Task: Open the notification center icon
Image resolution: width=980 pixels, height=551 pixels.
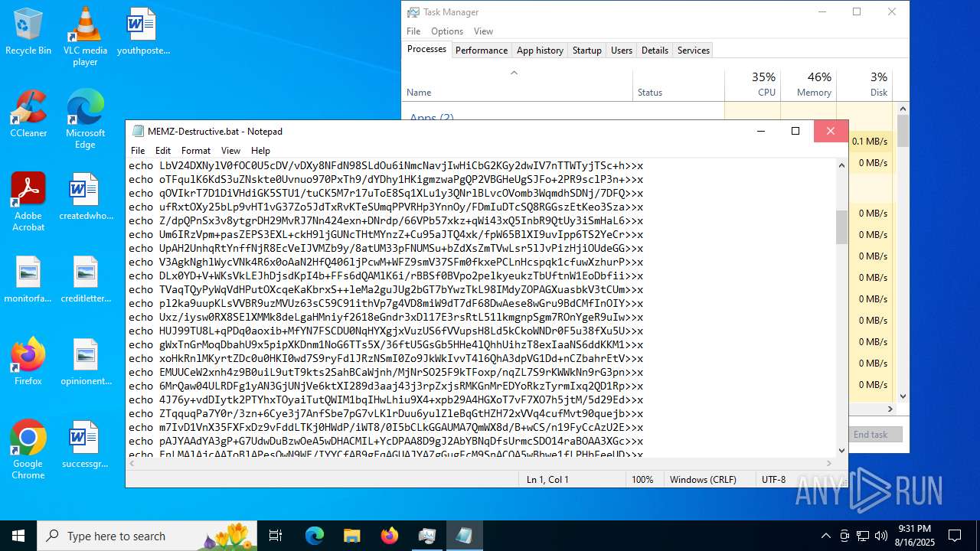Action: pyautogui.click(x=955, y=536)
